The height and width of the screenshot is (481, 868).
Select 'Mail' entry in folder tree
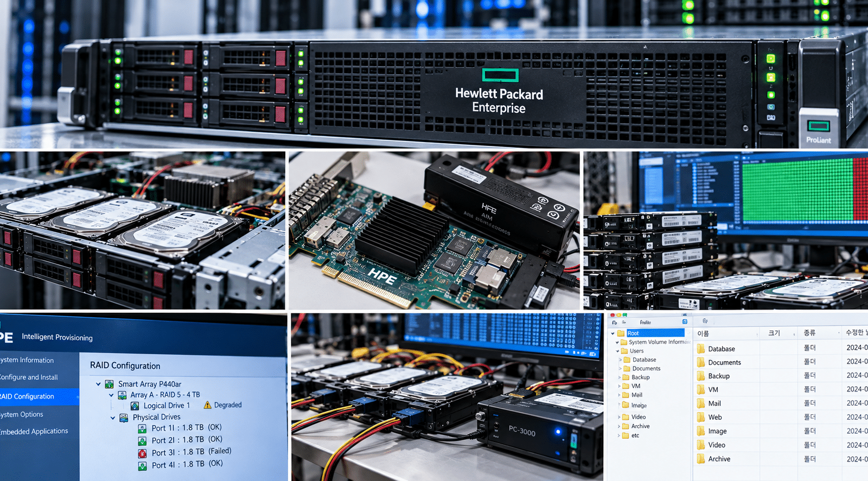637,395
